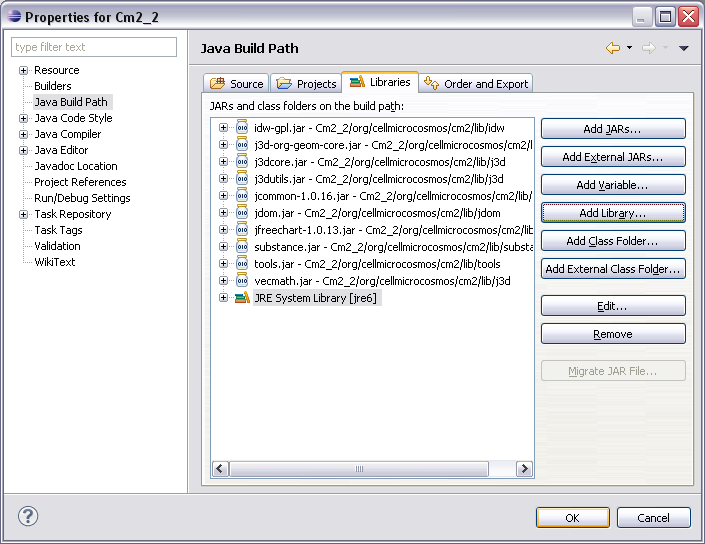The width and height of the screenshot is (705, 544).
Task: Select the jfreechart-1.0.13.jar list entry
Action: (x=393, y=230)
